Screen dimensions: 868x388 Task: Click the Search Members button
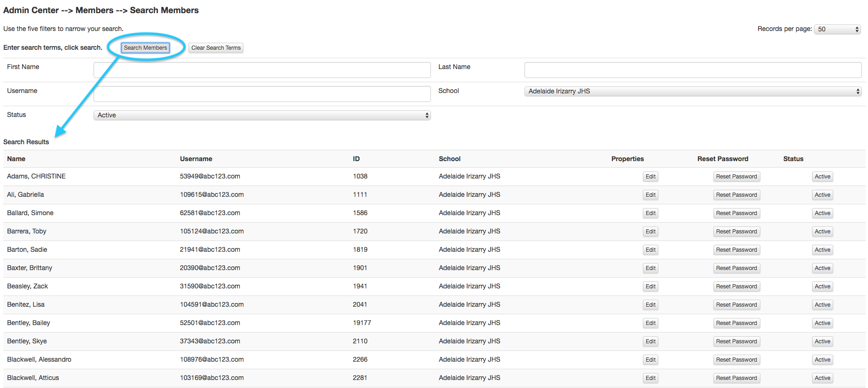[x=145, y=48]
